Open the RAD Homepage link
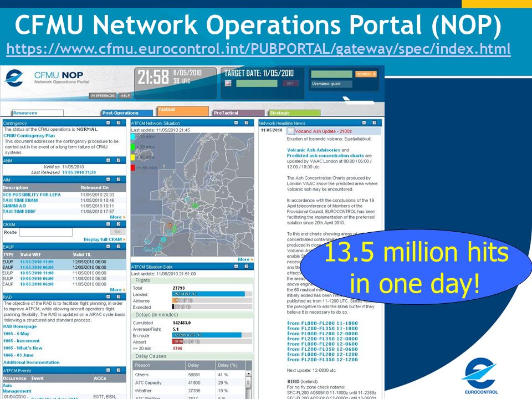 click(x=20, y=326)
